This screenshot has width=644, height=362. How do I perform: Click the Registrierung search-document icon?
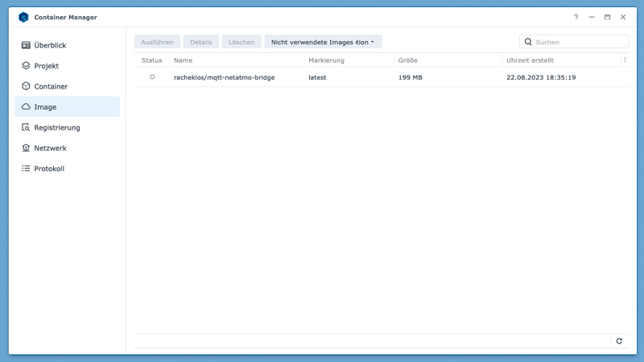pos(26,127)
